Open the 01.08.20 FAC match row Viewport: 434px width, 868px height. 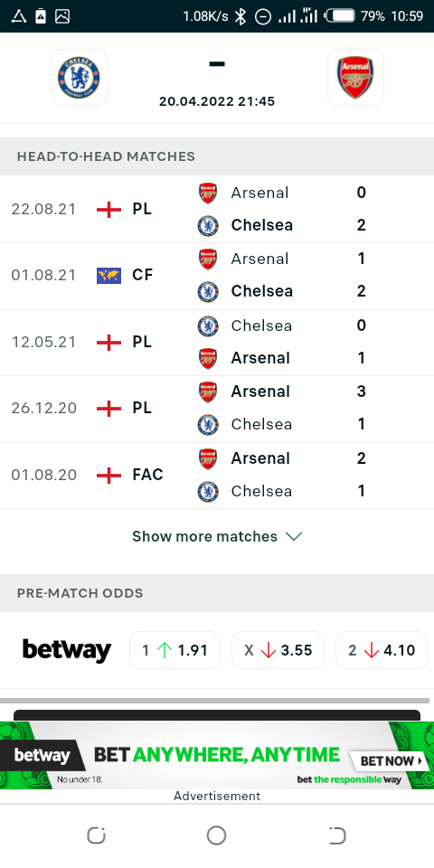point(217,475)
